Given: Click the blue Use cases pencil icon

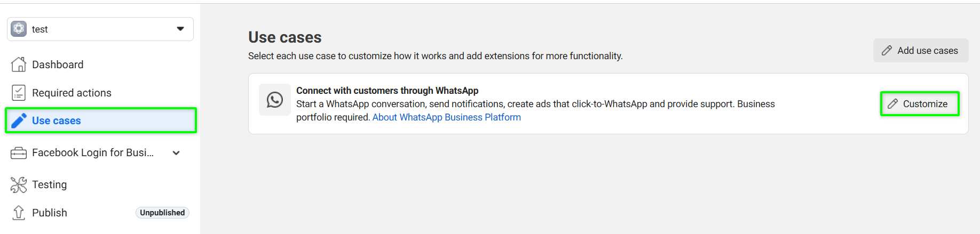Looking at the screenshot, I should (x=19, y=121).
